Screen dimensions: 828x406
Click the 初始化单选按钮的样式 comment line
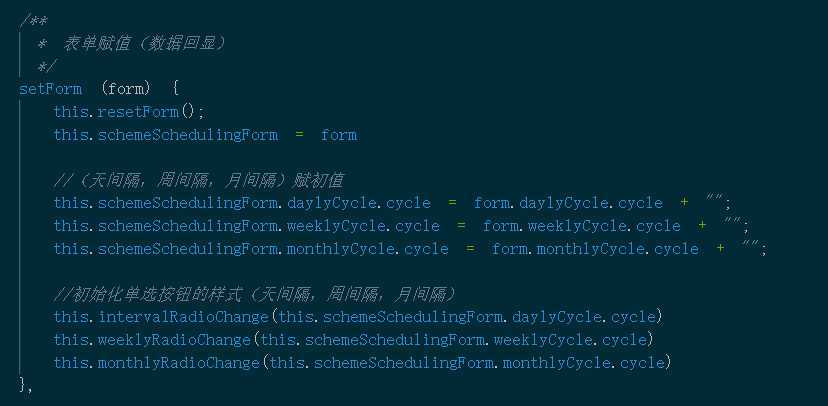pyautogui.click(x=254, y=294)
